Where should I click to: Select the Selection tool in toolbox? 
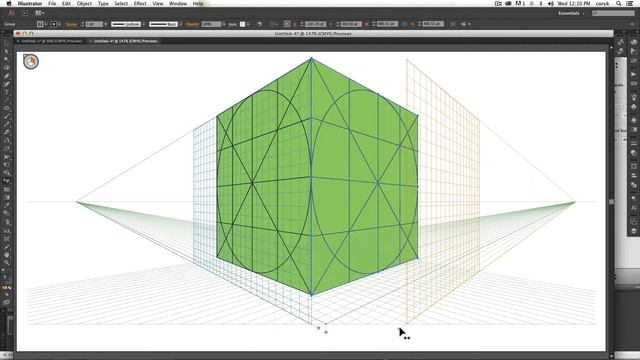pyautogui.click(x=6, y=44)
